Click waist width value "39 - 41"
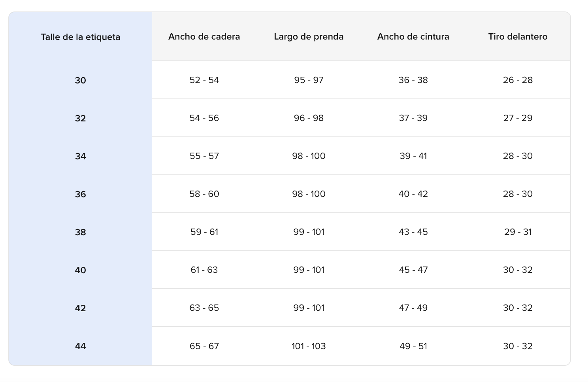The image size is (588, 382). (413, 156)
